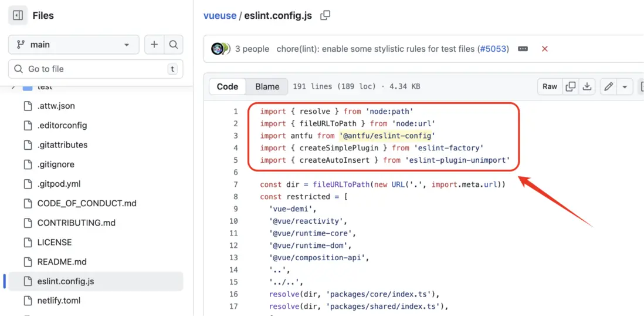Focus the Go to file search field
Image resolution: width=644 pixels, height=316 pixels.
coord(95,69)
